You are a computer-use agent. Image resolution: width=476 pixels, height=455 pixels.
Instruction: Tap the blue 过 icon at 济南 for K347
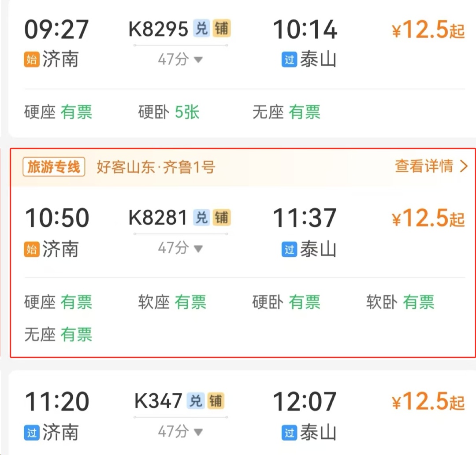[32, 433]
